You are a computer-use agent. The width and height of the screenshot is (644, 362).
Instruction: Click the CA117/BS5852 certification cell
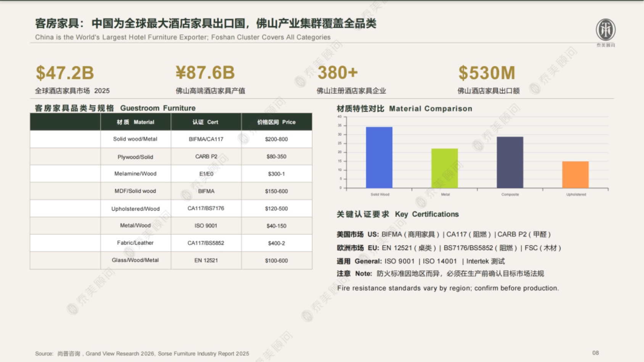point(206,243)
